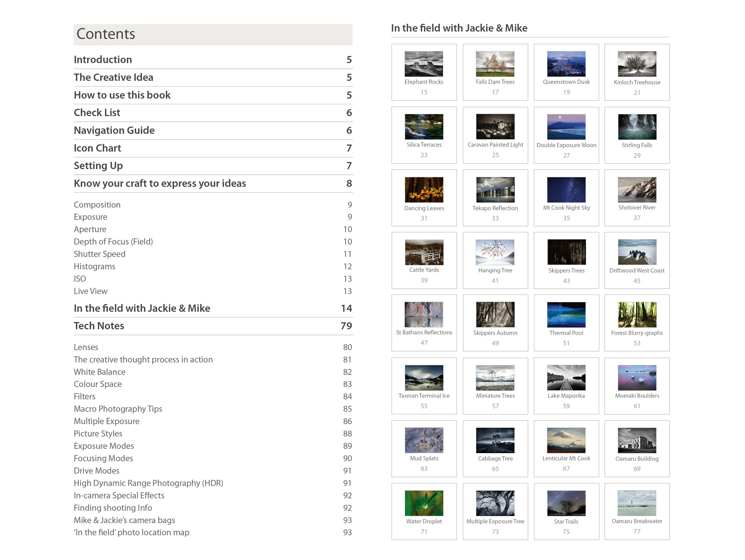Viewport: 745px width, 560px height.
Task: Open the Caravan Painted Light image
Action: tap(495, 127)
